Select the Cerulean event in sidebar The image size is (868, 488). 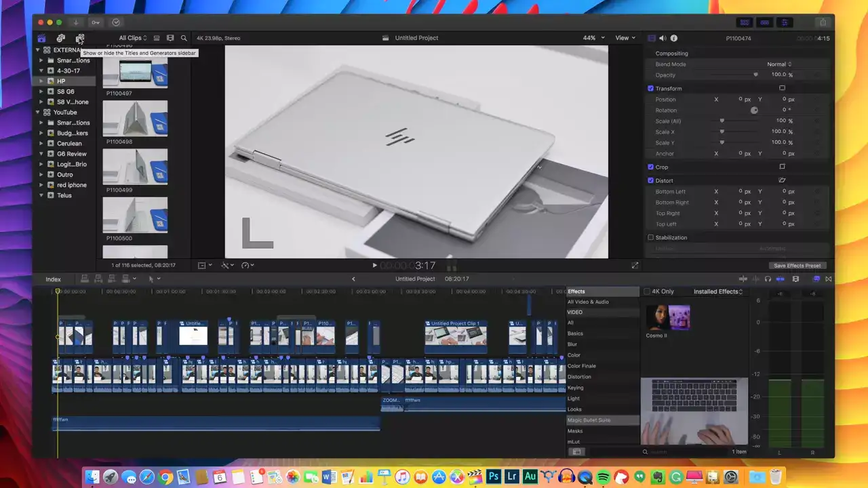tap(69, 144)
